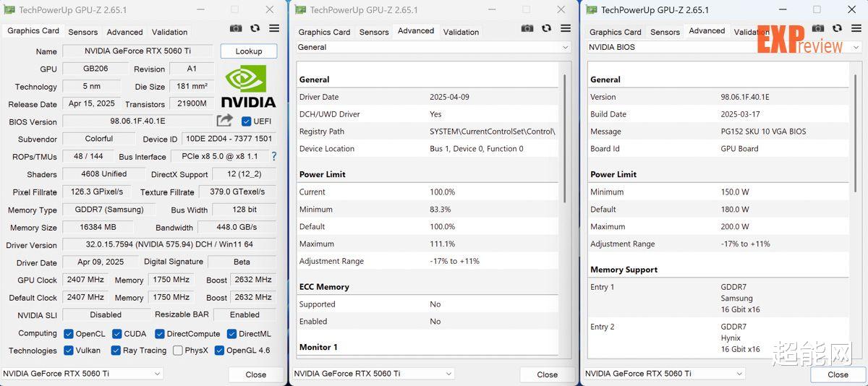Image resolution: width=868 pixels, height=386 pixels.
Task: Toggle the UEFI checkbox
Action: point(246,121)
